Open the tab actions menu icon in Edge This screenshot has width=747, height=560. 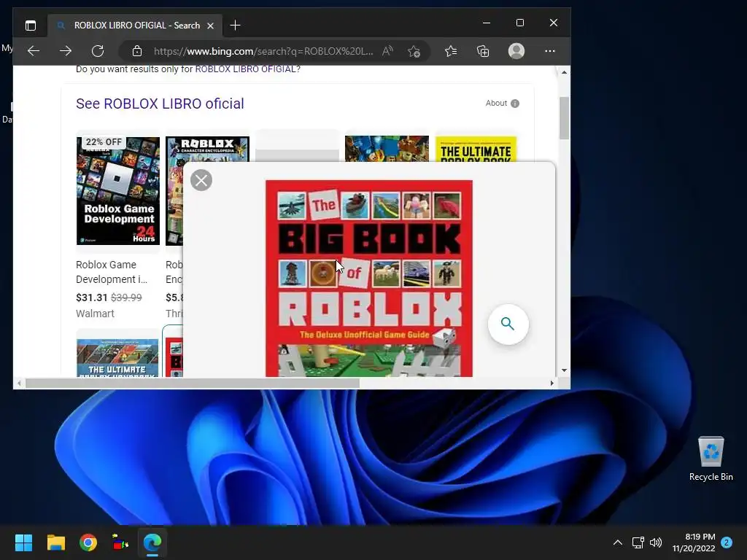31,26
